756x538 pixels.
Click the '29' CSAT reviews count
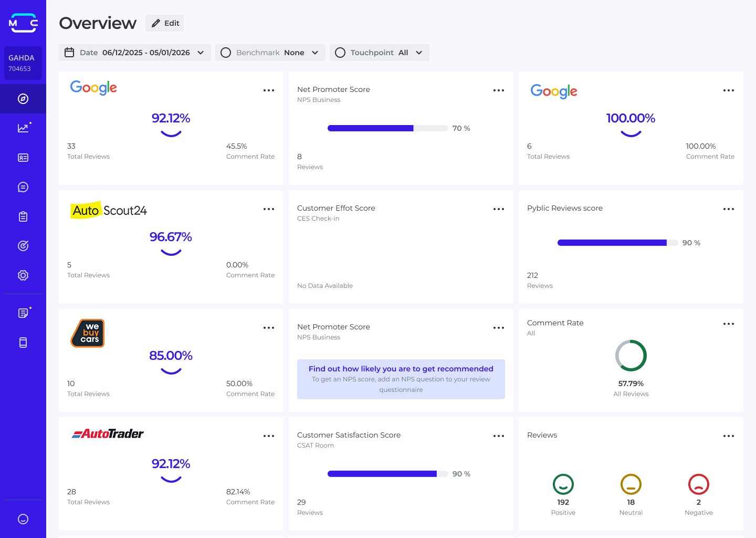(x=301, y=502)
